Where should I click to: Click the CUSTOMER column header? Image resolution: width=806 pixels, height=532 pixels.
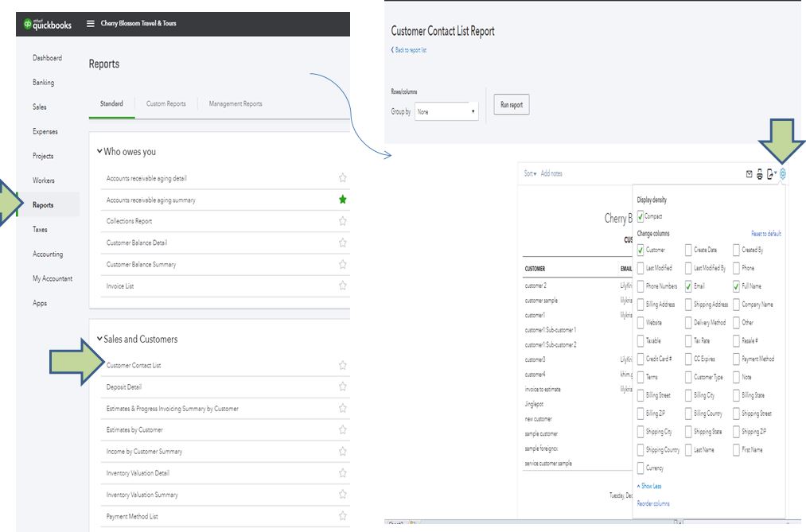point(535,269)
